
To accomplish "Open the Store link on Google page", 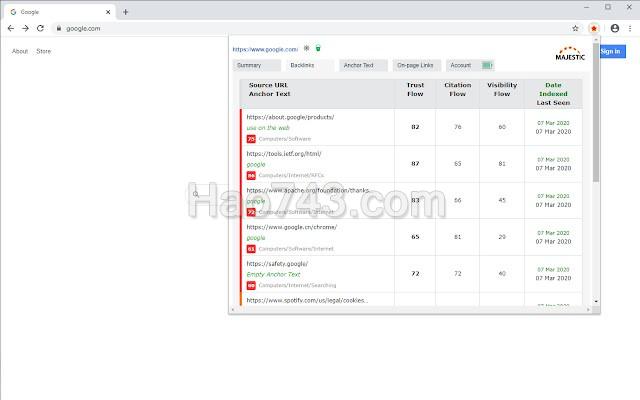I will pos(44,51).
